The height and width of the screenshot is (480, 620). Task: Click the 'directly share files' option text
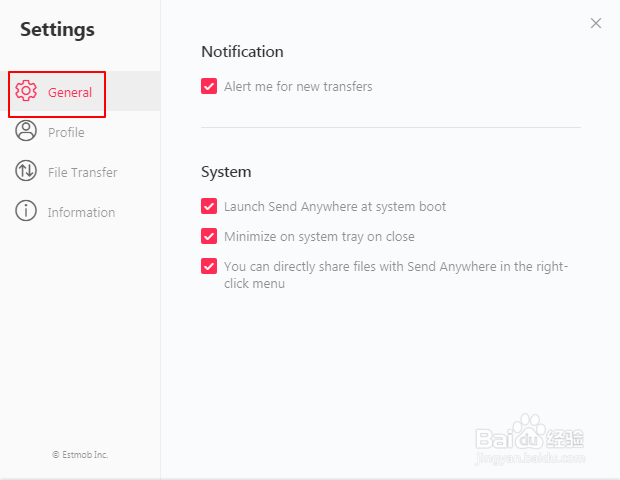pos(395,267)
